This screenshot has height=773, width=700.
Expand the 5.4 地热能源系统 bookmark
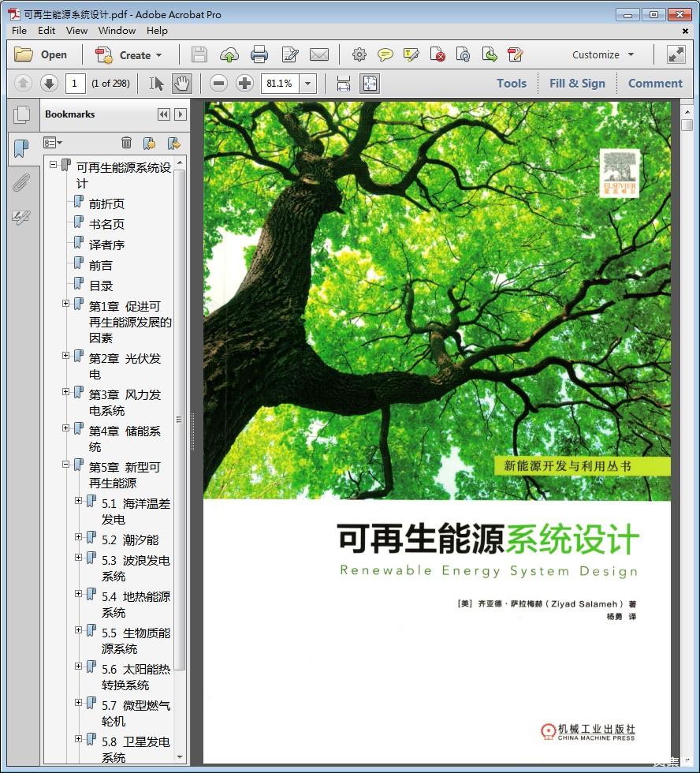click(78, 593)
